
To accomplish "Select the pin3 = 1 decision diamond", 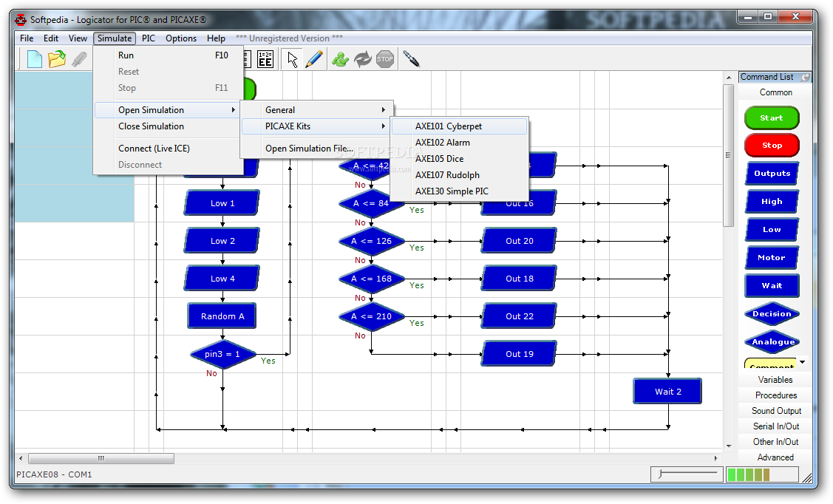I will [x=222, y=354].
